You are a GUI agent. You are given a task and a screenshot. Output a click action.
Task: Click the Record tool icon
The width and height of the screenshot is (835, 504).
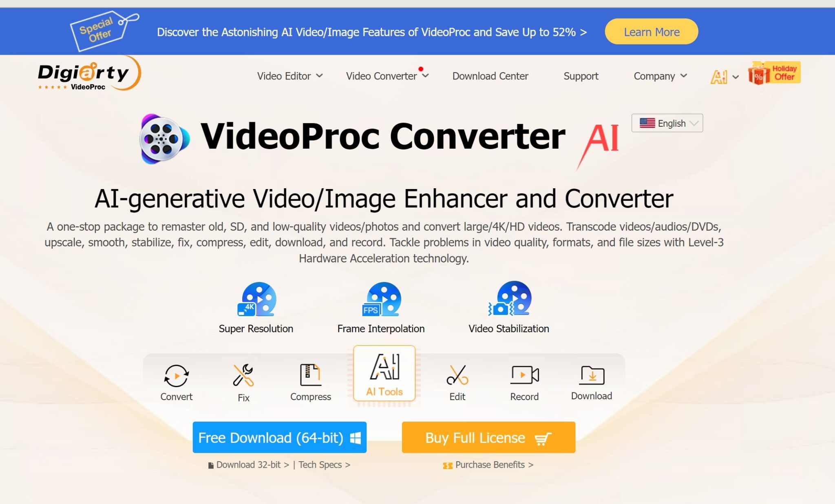(524, 375)
